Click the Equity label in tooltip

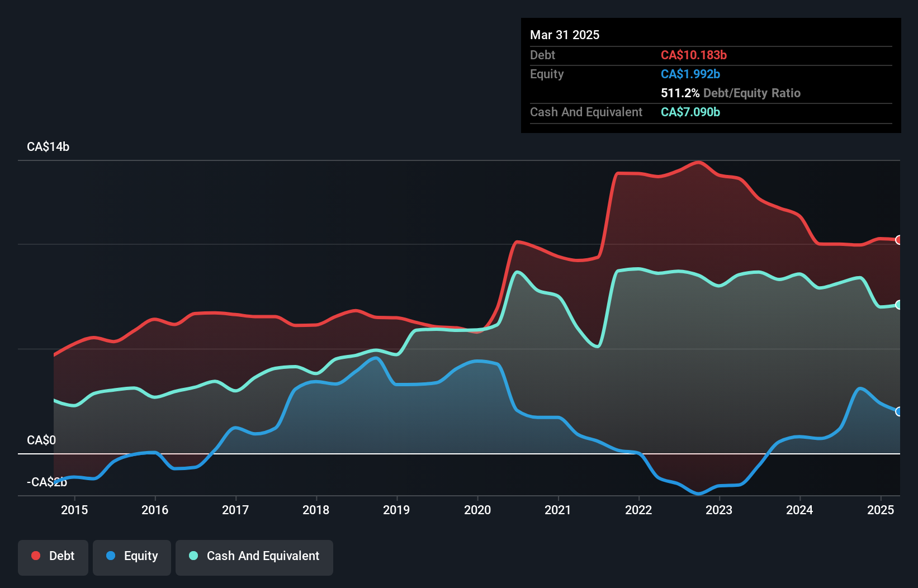click(547, 74)
